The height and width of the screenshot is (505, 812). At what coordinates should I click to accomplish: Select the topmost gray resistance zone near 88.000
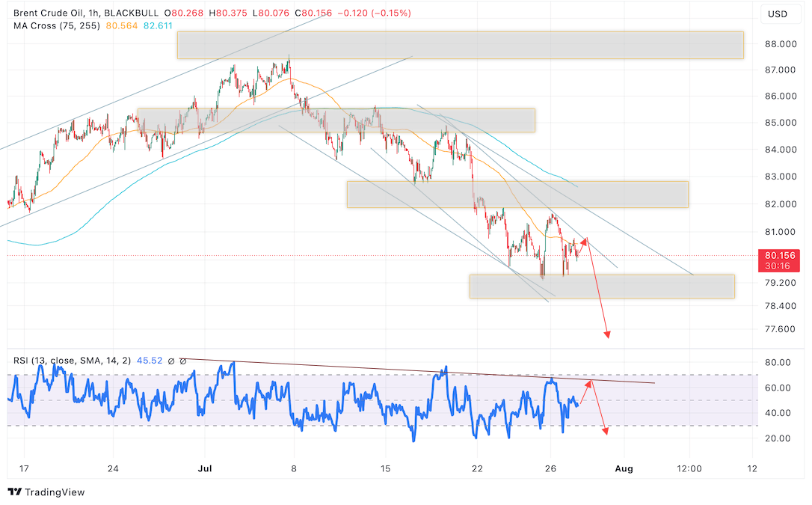[460, 45]
